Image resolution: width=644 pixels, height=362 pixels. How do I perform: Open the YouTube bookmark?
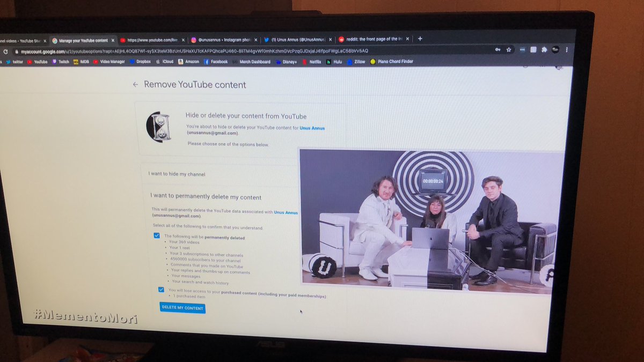click(38, 62)
